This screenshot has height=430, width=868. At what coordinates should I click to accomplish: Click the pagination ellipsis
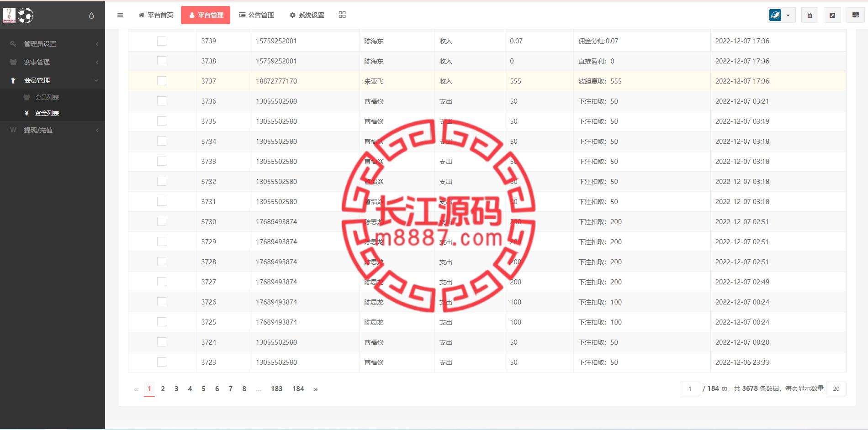tap(259, 389)
